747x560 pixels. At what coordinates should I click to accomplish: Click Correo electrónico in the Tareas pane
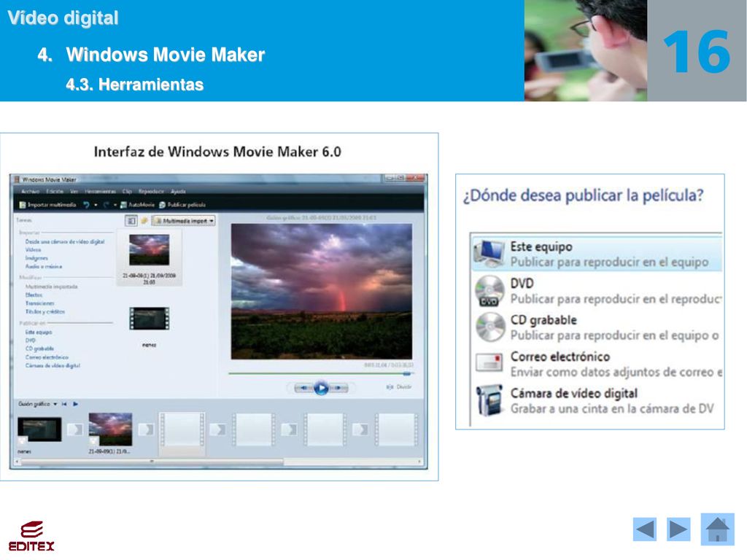coord(47,357)
